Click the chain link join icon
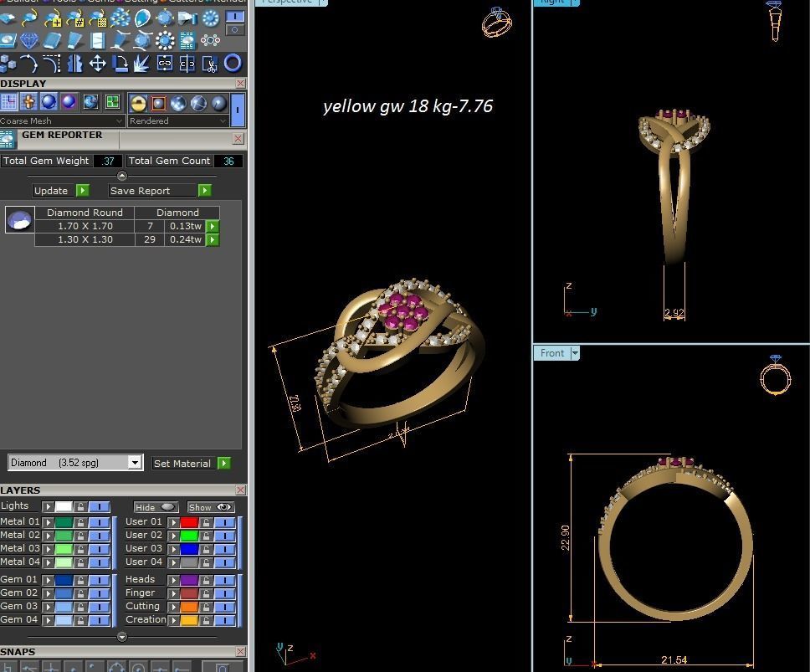The width and height of the screenshot is (810, 672). click(165, 63)
